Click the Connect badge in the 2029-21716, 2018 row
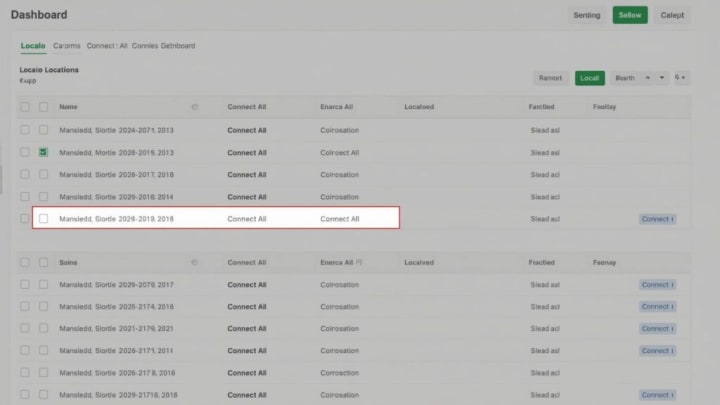The image size is (720, 405). click(658, 395)
